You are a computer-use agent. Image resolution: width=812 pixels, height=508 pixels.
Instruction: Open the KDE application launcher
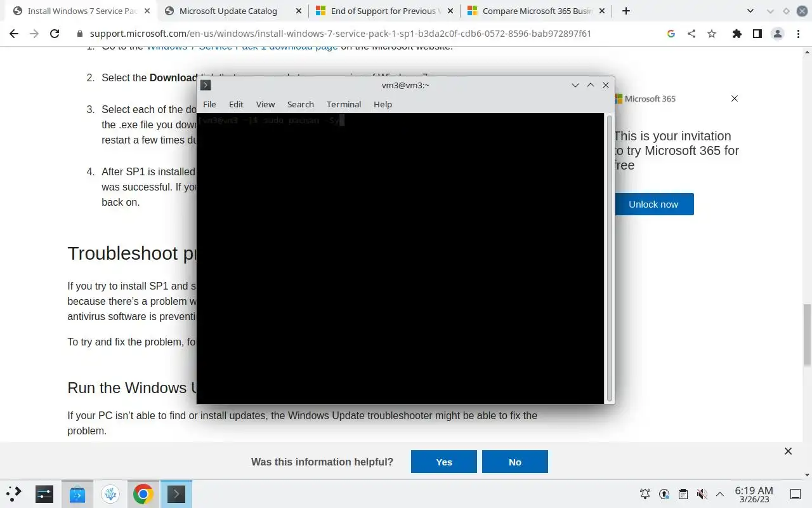pos(14,493)
